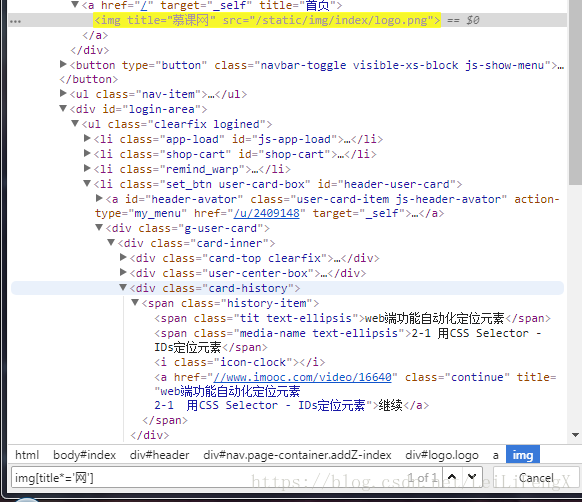Viewport: 582px width, 502px height.
Task: Select div#nav.page-container.addZ-index breadcrumb
Action: 297,455
